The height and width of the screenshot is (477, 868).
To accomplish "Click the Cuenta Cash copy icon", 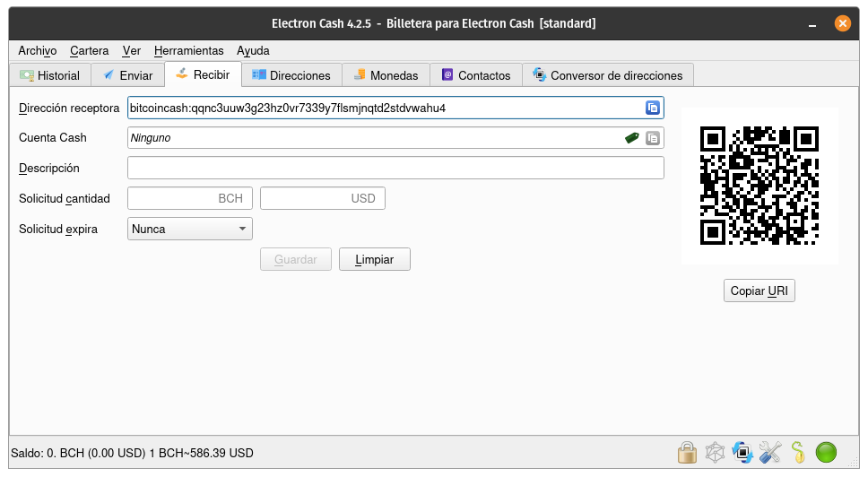I will [653, 138].
